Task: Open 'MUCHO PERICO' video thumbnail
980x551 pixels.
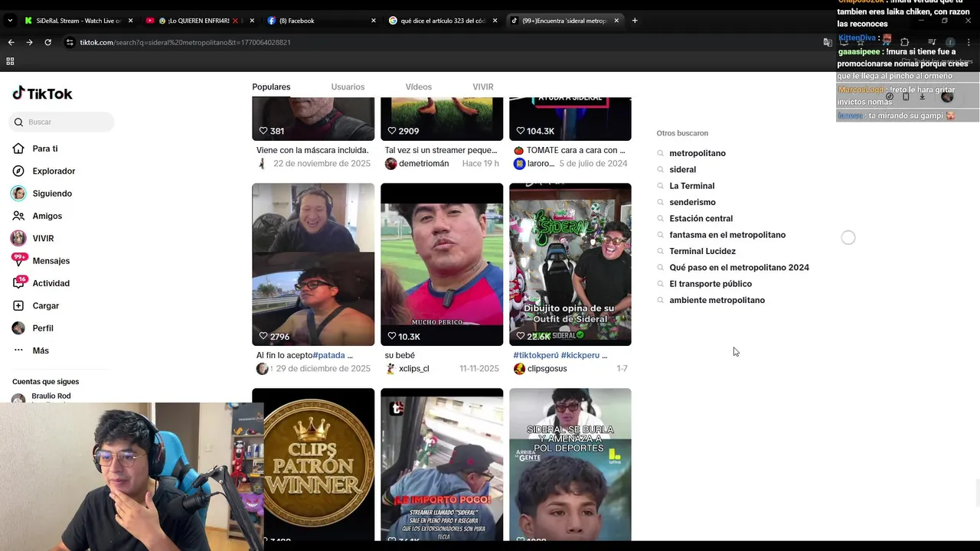Action: point(442,264)
